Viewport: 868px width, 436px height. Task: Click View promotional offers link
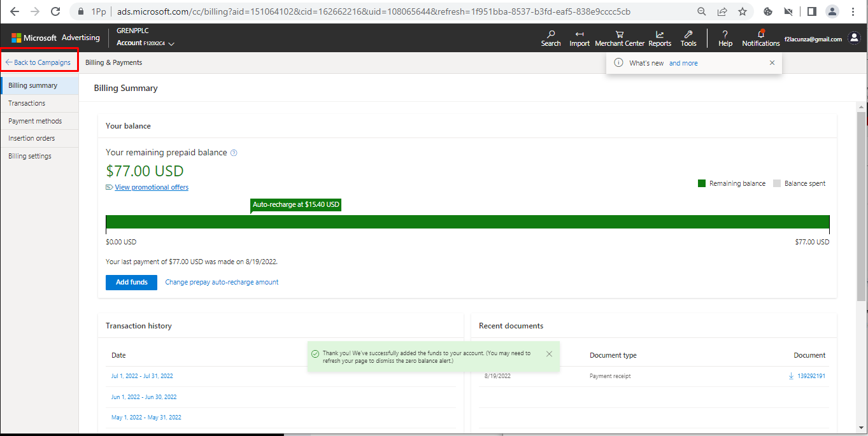coord(152,187)
